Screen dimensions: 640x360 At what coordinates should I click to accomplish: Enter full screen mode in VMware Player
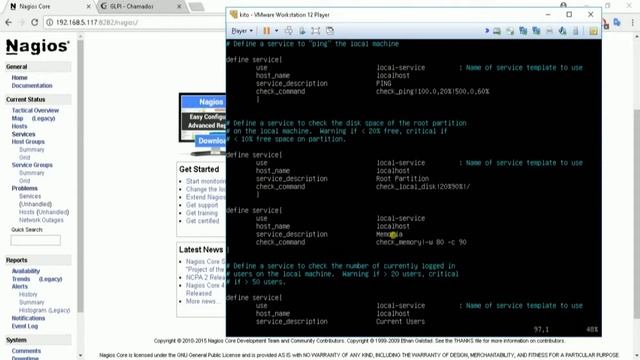click(316, 31)
